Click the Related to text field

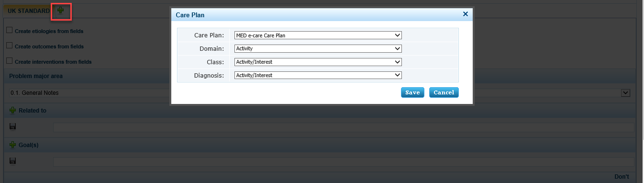click(344, 127)
